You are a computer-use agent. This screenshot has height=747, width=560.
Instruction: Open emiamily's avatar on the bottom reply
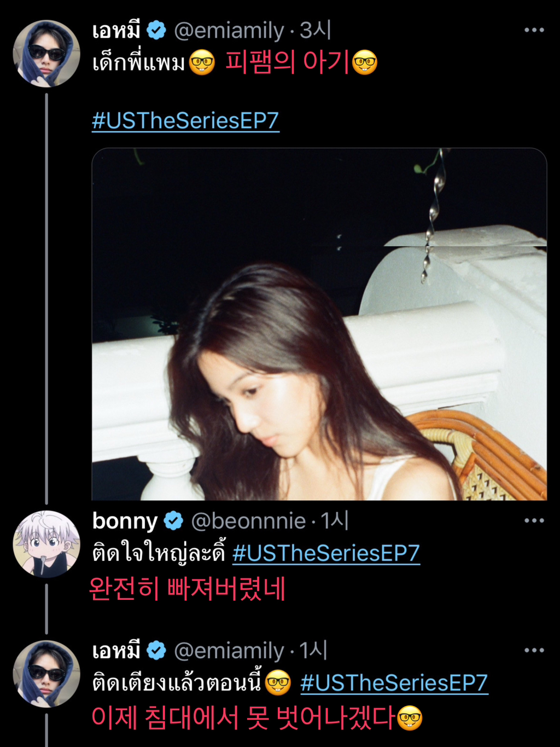click(x=46, y=674)
